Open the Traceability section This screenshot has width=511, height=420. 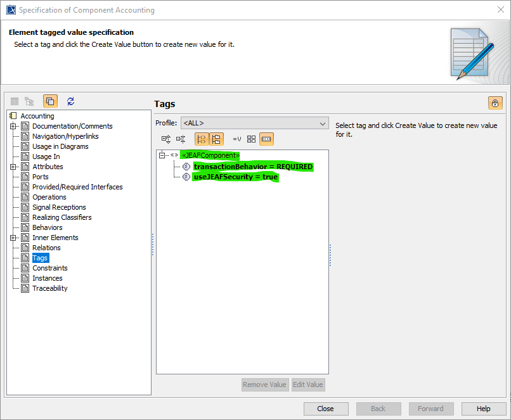coord(50,288)
